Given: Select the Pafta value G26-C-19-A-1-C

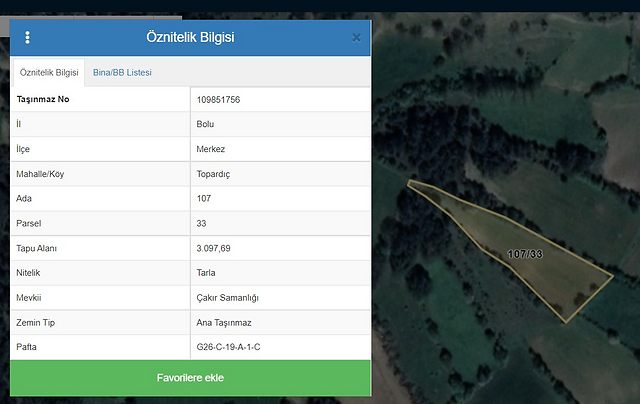Looking at the screenshot, I should 229,347.
